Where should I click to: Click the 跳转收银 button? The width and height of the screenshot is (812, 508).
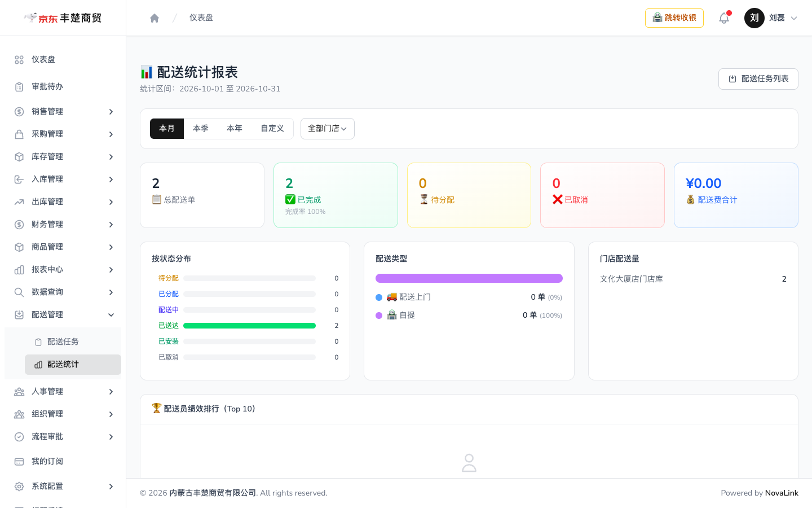pos(674,18)
